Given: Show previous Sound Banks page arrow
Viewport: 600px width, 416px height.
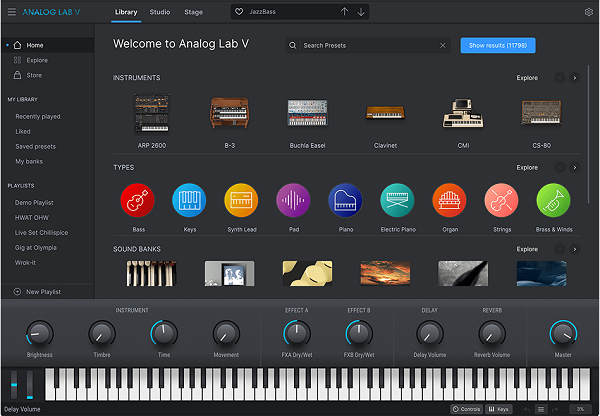Looking at the screenshot, I should (x=559, y=249).
